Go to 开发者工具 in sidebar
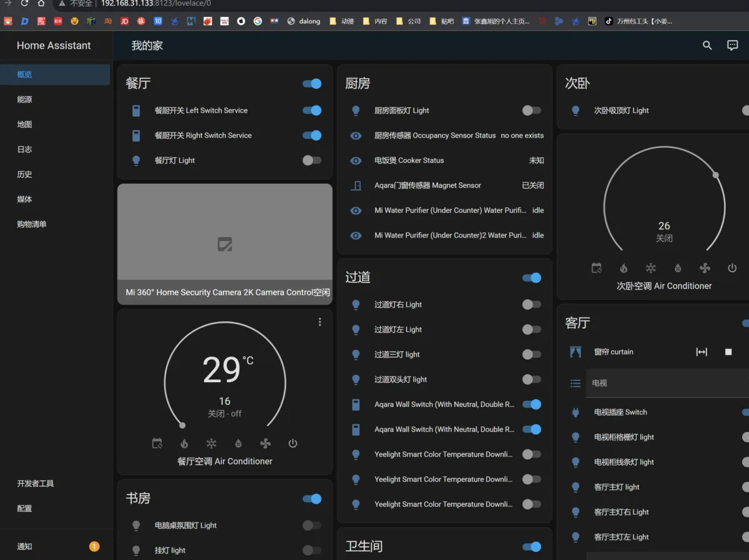Image resolution: width=749 pixels, height=560 pixels. (36, 483)
